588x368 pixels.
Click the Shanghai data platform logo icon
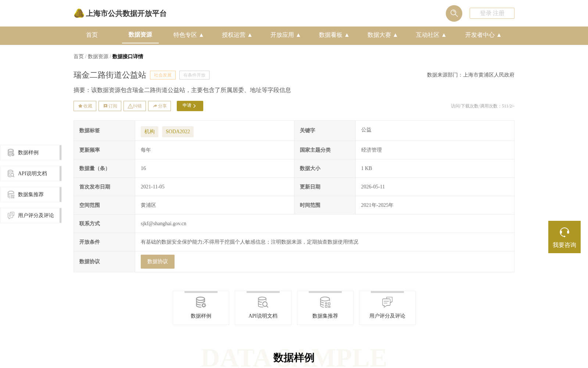[x=79, y=13]
